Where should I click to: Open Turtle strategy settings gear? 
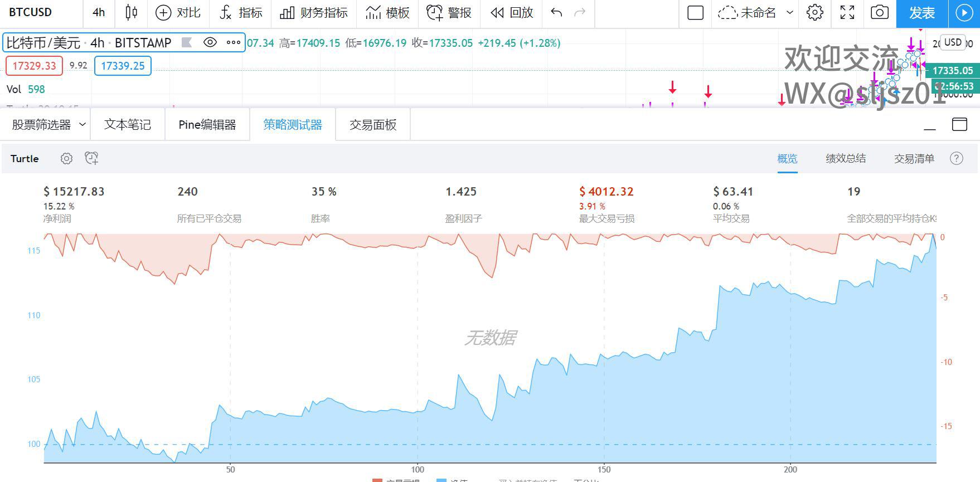tap(66, 159)
